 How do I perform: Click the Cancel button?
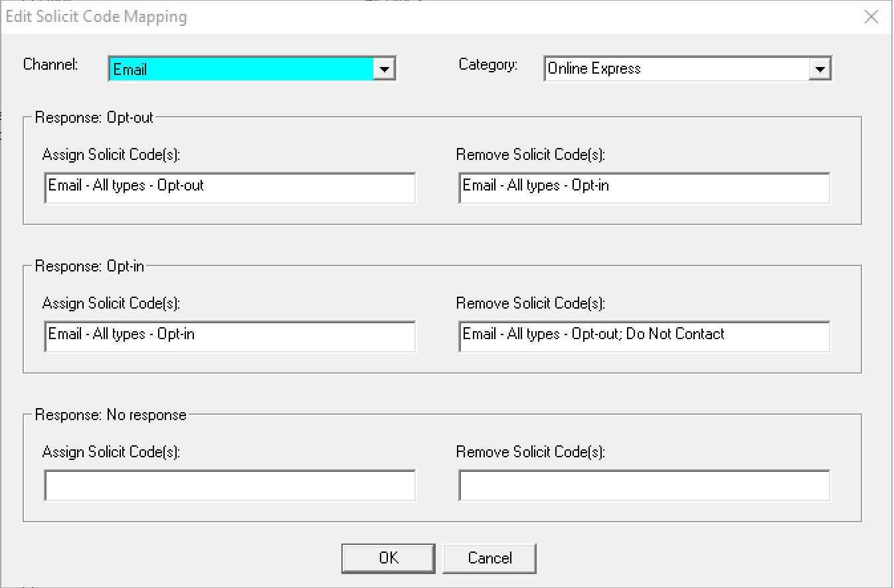490,558
